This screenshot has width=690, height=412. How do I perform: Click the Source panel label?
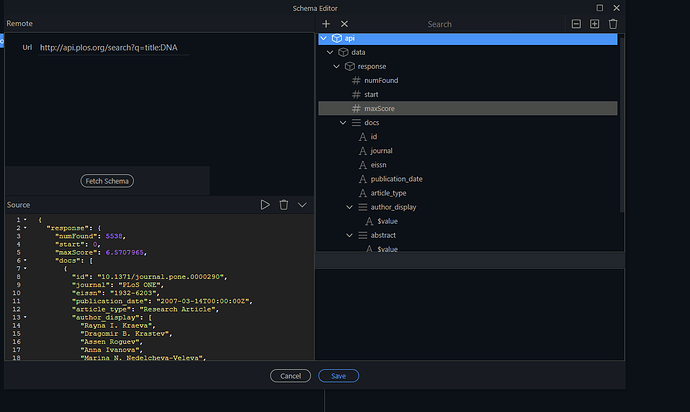tap(18, 205)
